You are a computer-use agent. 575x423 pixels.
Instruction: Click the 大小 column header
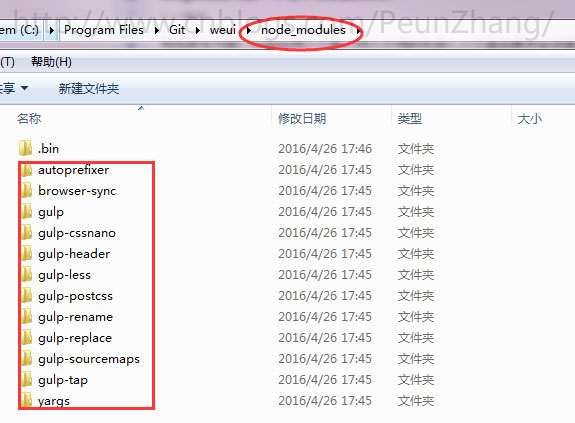tap(530, 118)
